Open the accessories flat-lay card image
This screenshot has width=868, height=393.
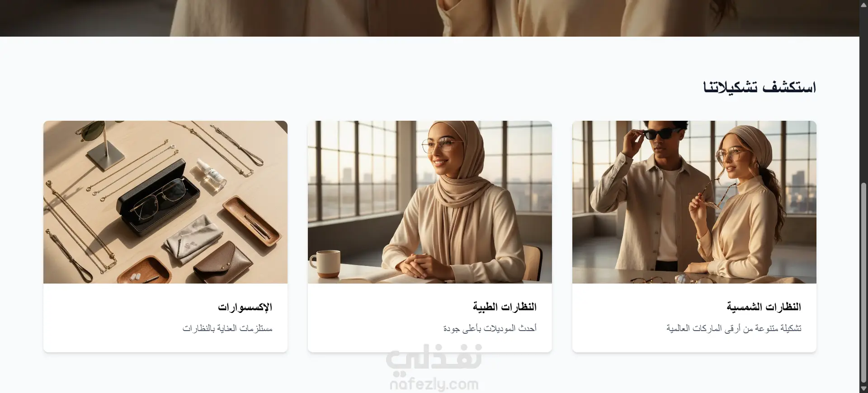[165, 202]
